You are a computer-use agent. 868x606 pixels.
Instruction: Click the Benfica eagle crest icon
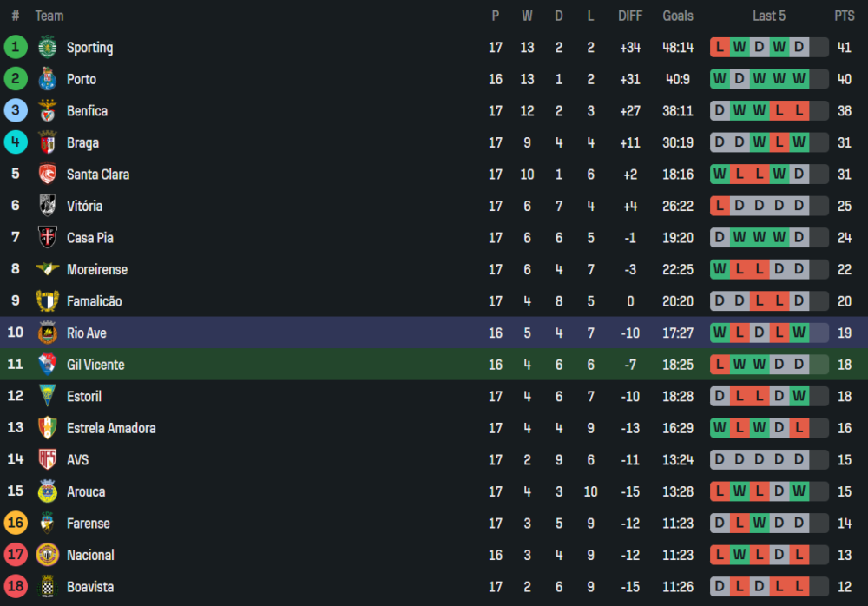[x=47, y=111]
